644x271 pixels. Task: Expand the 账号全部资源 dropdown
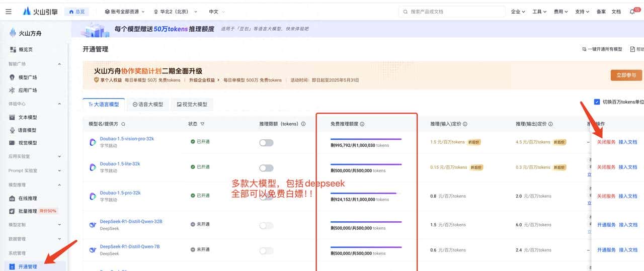(125, 11)
